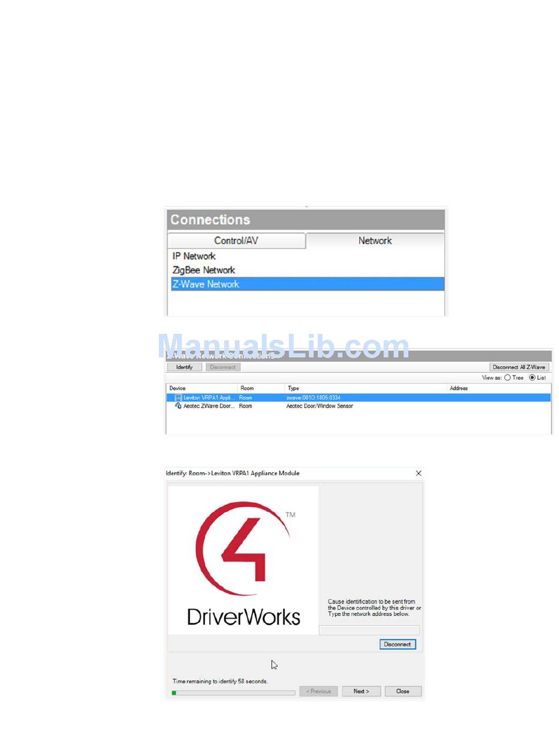Click the Close button in the Identify dialog
This screenshot has width=559, height=756.
403,691
